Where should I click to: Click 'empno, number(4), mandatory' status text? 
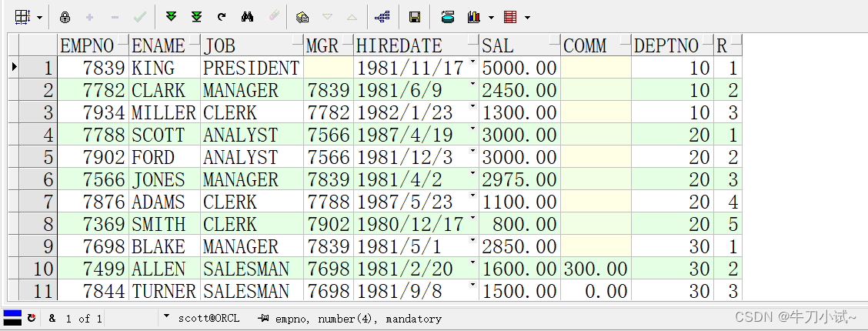[358, 319]
